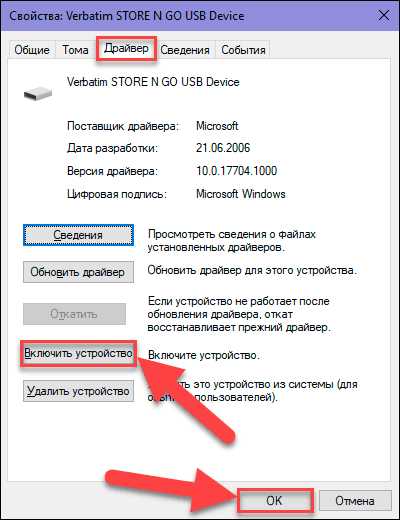
Task: Cancel with the Отмена button
Action: (x=355, y=501)
